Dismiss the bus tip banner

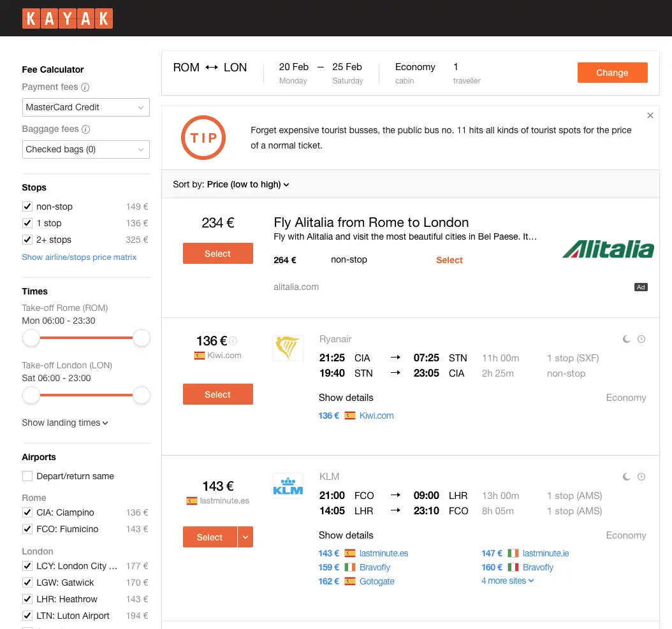[x=650, y=115]
